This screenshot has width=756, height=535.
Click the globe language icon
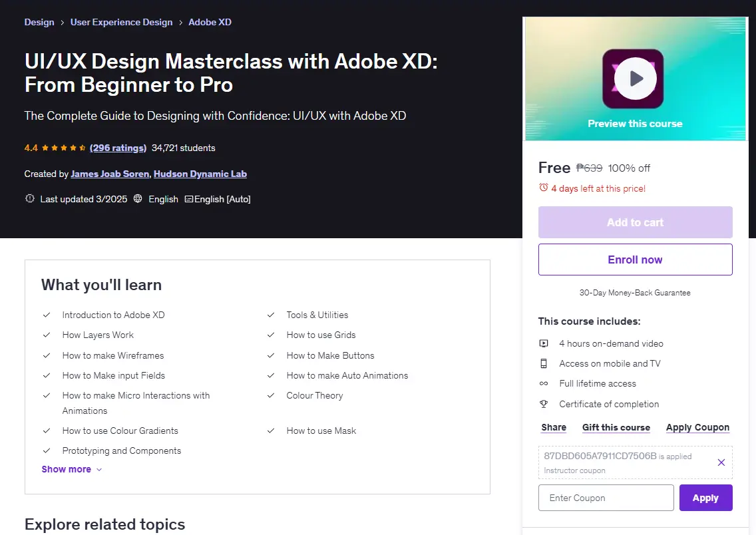[x=138, y=198]
